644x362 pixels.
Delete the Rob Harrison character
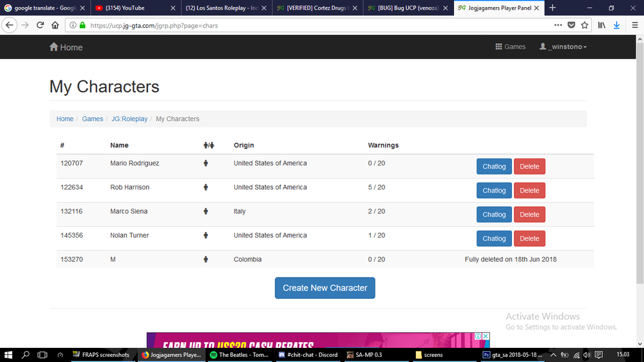[x=529, y=190]
